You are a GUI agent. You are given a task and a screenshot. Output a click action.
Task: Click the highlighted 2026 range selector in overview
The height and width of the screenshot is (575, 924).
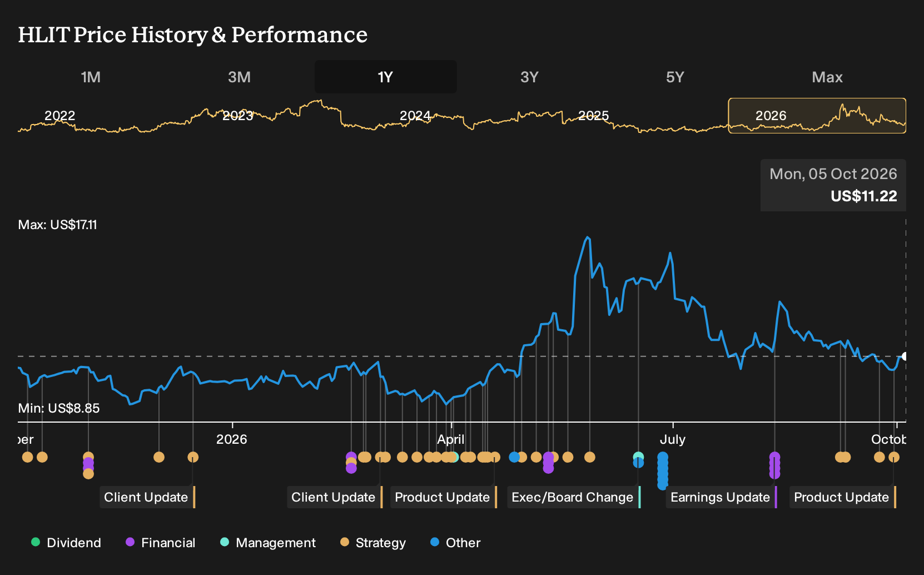click(x=817, y=116)
